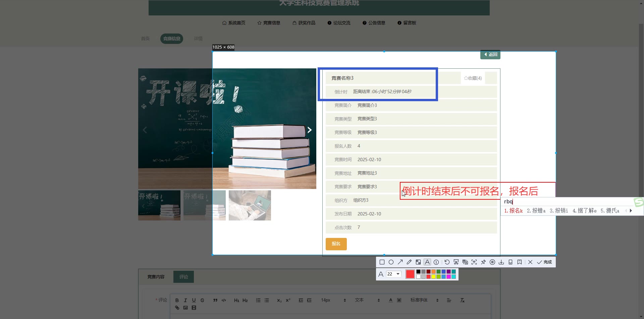
Task: Click the 首页 breadcrumb link
Action: click(145, 39)
